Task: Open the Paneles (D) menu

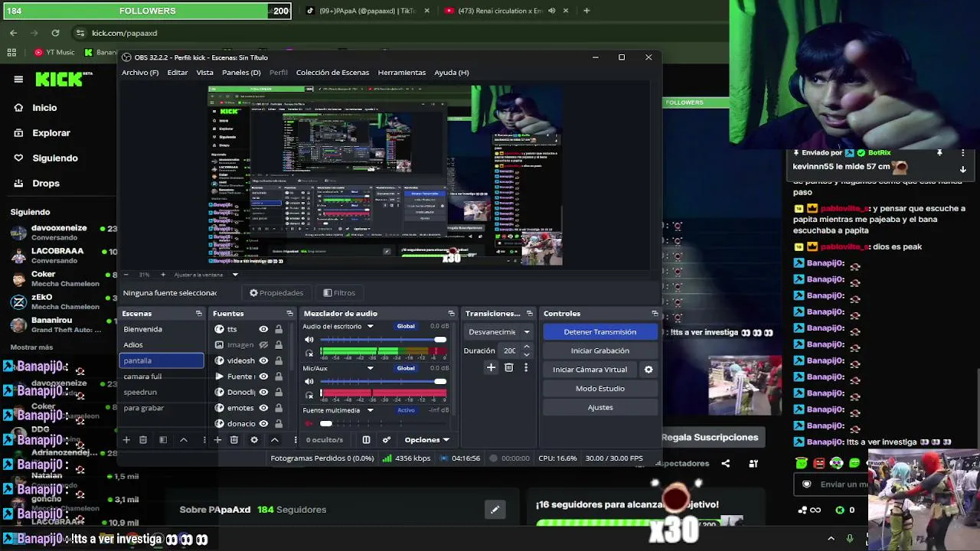Action: 241,73
